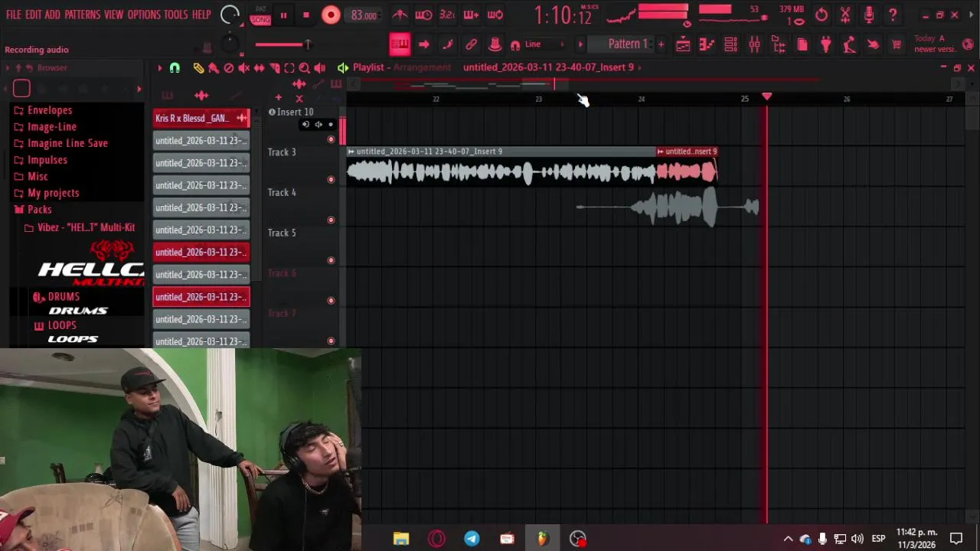
Task: Click the knob left of Pattern/Song switch
Action: 230,15
